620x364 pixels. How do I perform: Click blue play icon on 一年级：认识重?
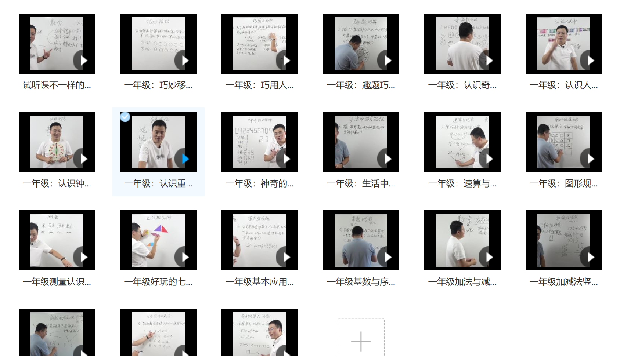click(185, 159)
